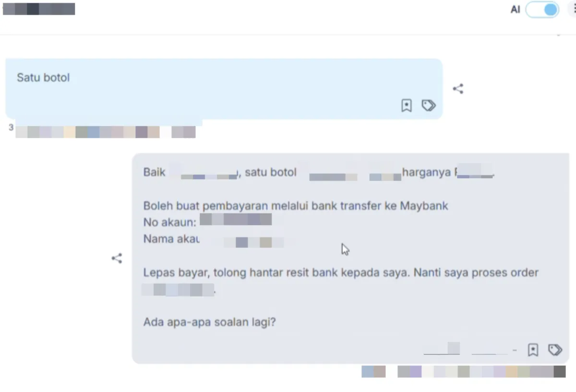This screenshot has height=392, width=576.
Task: Tag the "Satu botol" message
Action: 429,106
